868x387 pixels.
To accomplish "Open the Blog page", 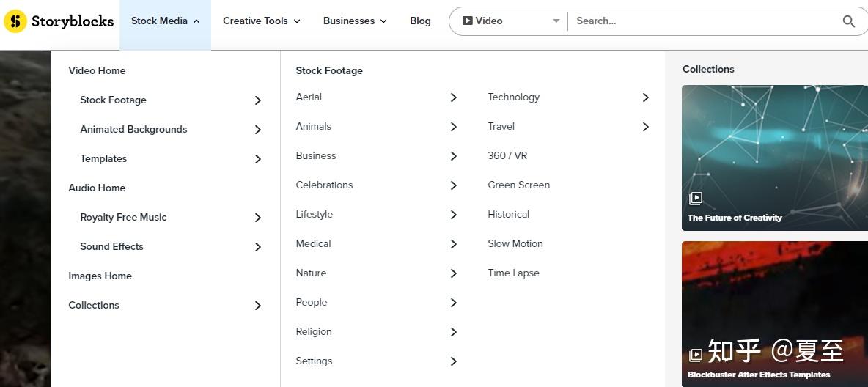I will point(420,21).
